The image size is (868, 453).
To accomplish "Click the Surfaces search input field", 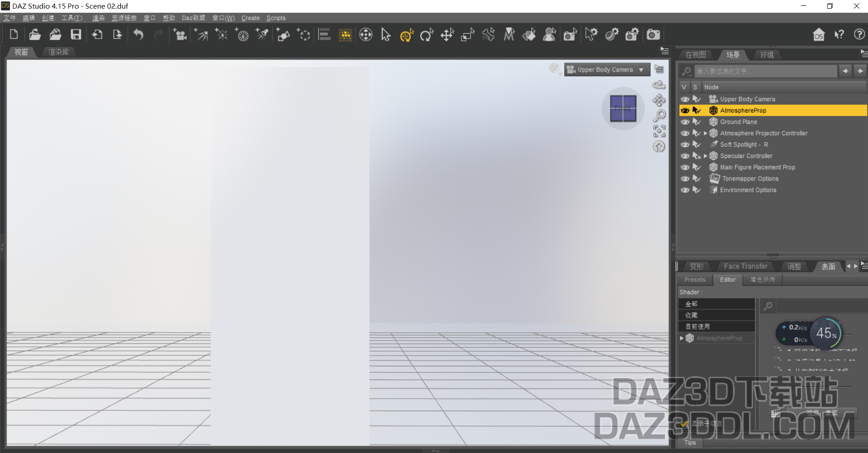I will tap(821, 306).
